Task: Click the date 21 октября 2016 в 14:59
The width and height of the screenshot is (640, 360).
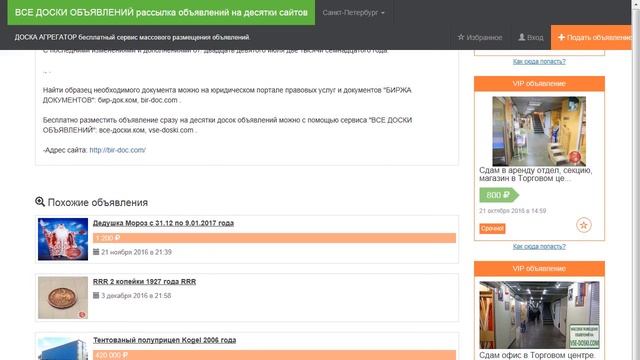Action: (513, 211)
